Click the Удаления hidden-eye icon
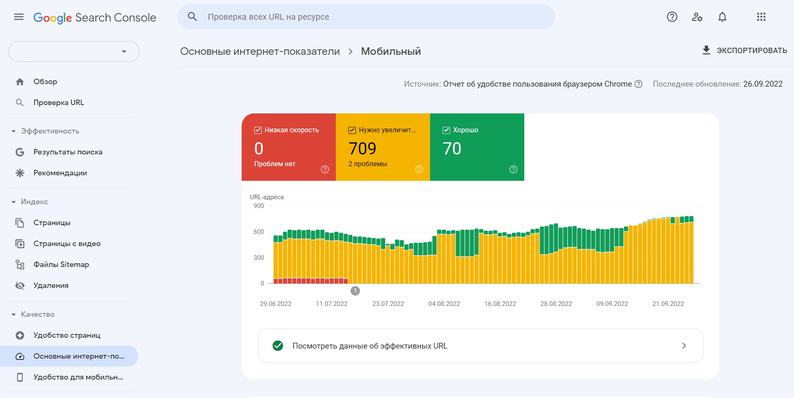The image size is (794, 398). pyautogui.click(x=20, y=285)
